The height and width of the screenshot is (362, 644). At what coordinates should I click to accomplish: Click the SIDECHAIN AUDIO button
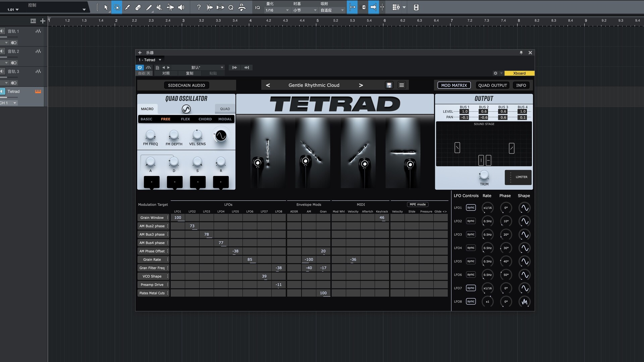(186, 85)
